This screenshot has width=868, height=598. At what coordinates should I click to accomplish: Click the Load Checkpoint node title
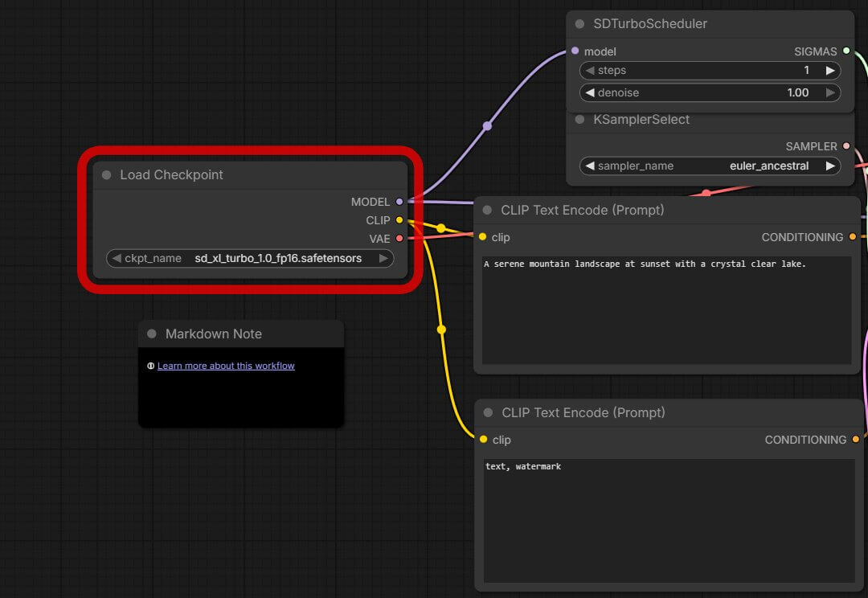[172, 175]
